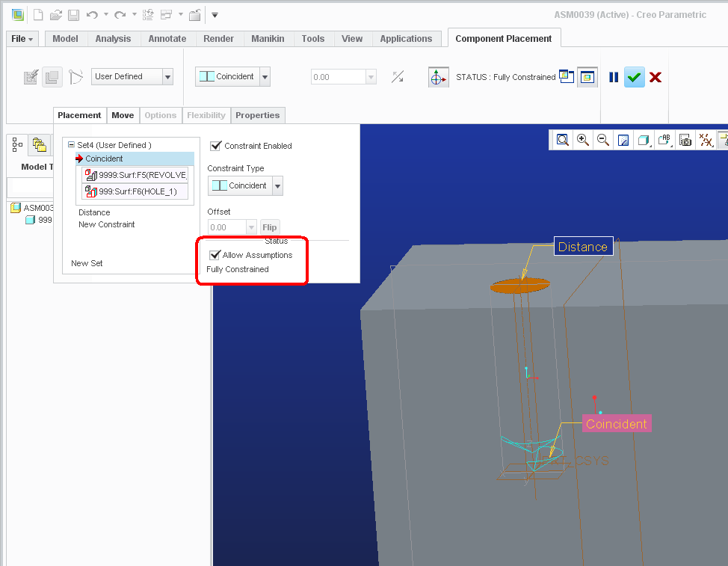This screenshot has height=566, width=728.
Task: Toggle the Allow Assumptions checkbox
Action: point(215,255)
